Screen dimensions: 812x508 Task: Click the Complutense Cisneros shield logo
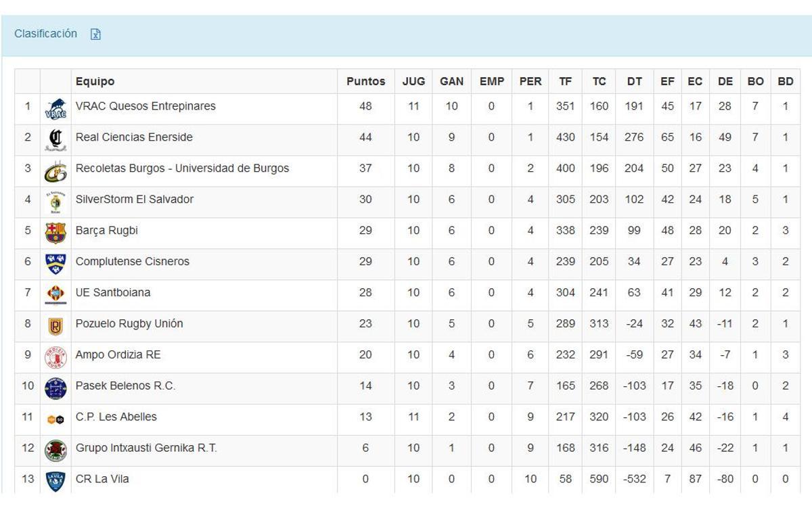(x=55, y=262)
